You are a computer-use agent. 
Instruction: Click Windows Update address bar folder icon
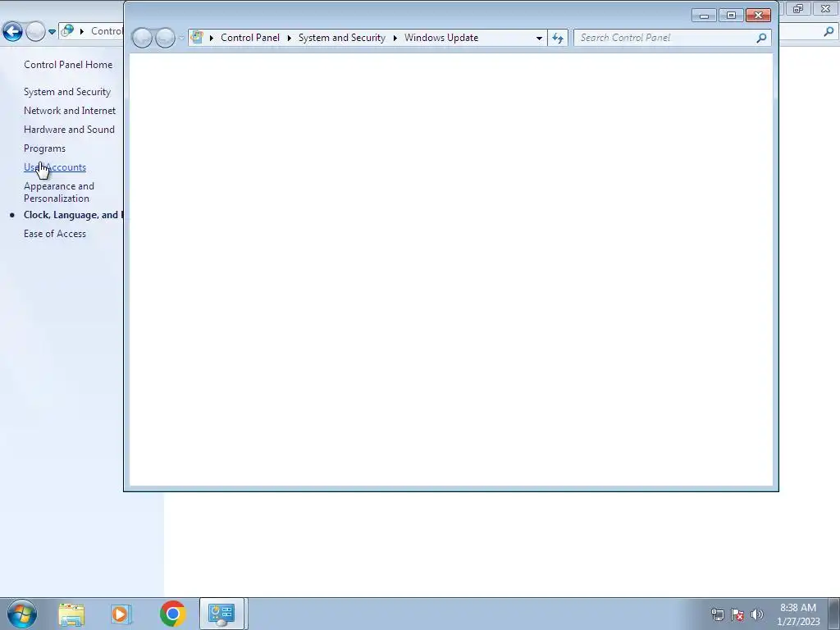coord(197,38)
